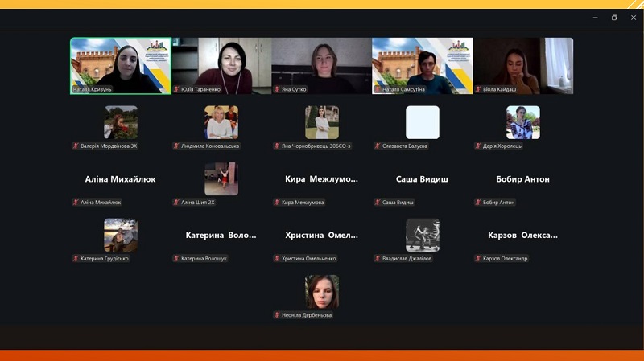Select Наталя Самсутіна's video tile
This screenshot has height=361, width=644.
pos(422,64)
